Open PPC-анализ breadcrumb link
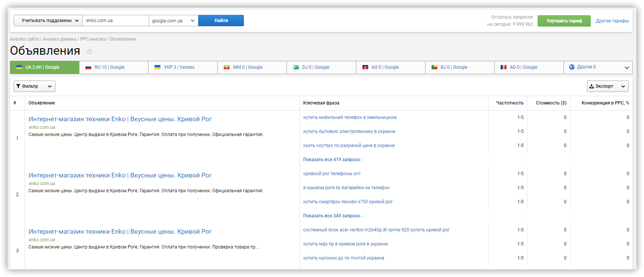Screen dimensions: 644x277 point(93,39)
